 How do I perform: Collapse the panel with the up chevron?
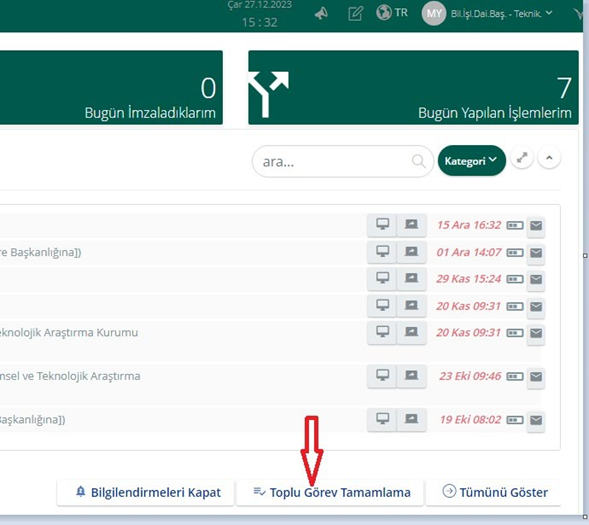point(549,158)
